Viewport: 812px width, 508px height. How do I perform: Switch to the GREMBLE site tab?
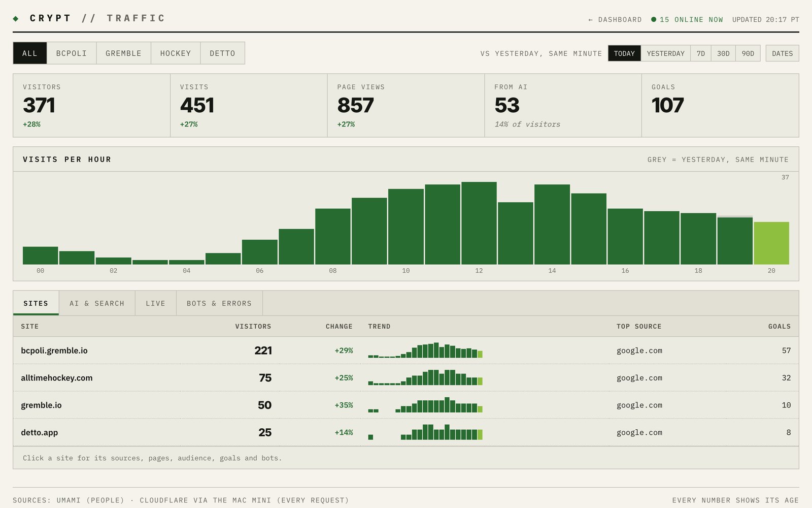[123, 53]
